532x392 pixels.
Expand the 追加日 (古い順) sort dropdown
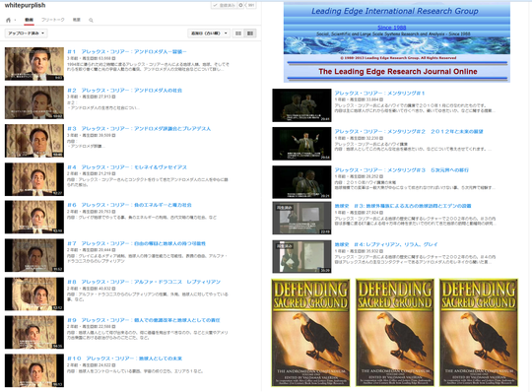209,33
